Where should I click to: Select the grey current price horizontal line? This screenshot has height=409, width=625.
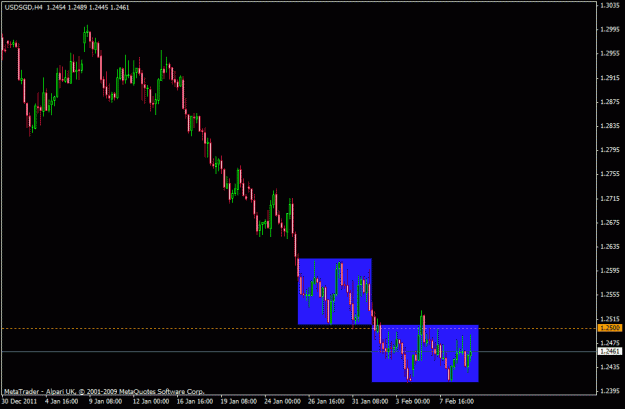tap(299, 351)
